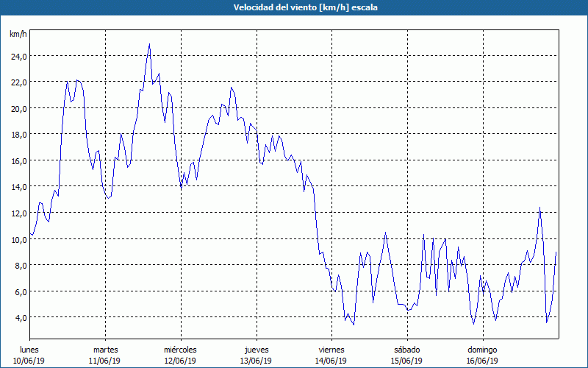Click the date label 11/06/19

point(104,361)
